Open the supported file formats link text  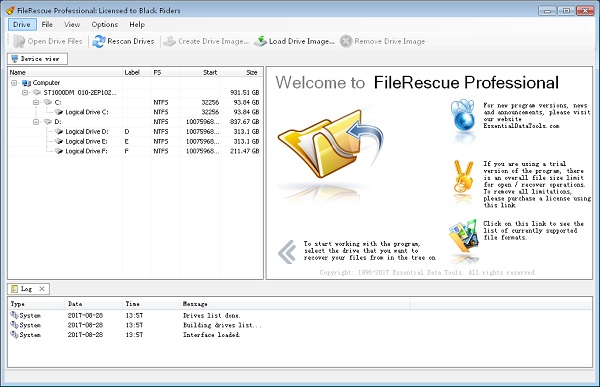(533, 230)
